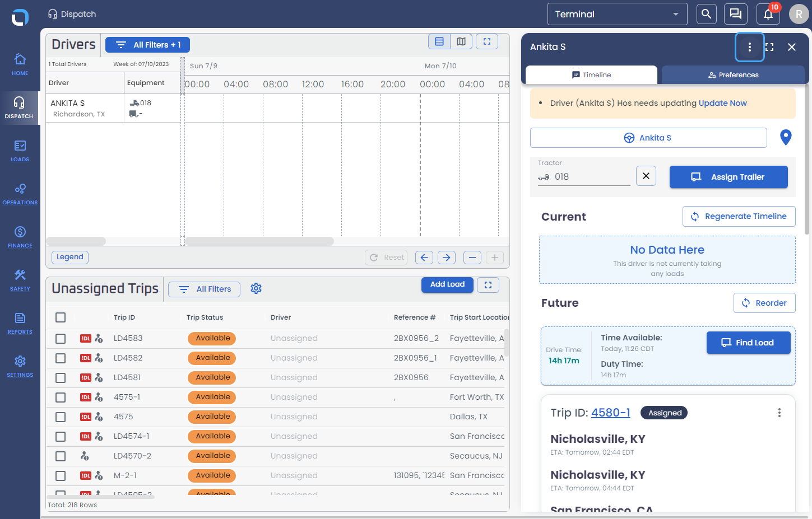812x519 pixels.
Task: Click the search icon in top bar
Action: (x=706, y=14)
